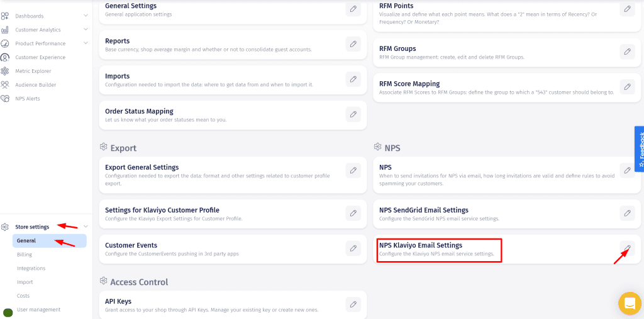Screen dimensions: 644x319
Task: Collapse the Store settings chevron
Action: [86, 227]
